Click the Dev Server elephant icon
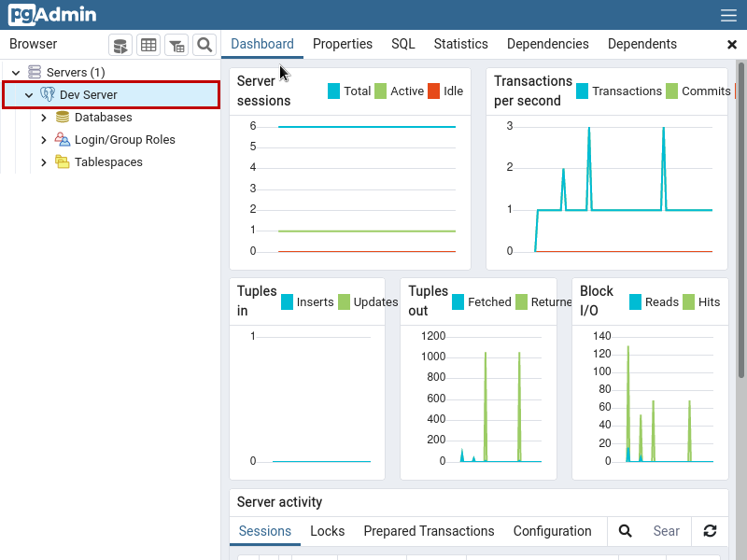747x560 pixels. (48, 94)
